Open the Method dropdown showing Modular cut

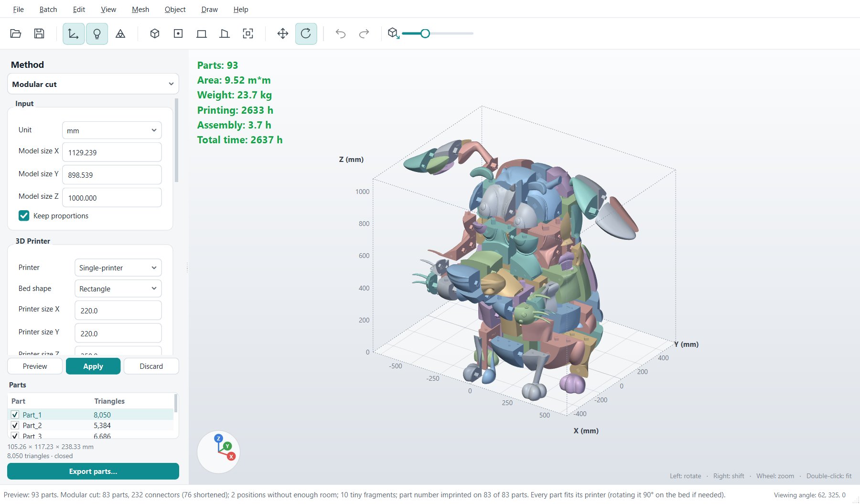pyautogui.click(x=93, y=84)
